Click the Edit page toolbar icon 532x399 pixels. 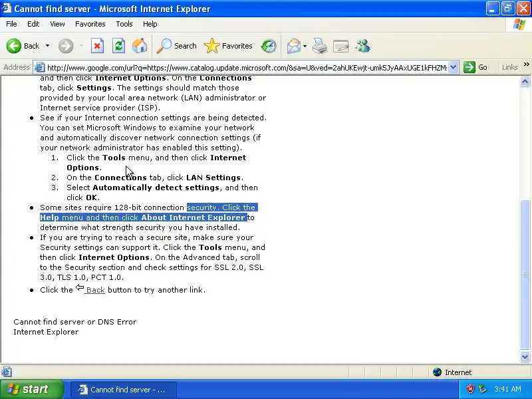pyautogui.click(x=341, y=46)
